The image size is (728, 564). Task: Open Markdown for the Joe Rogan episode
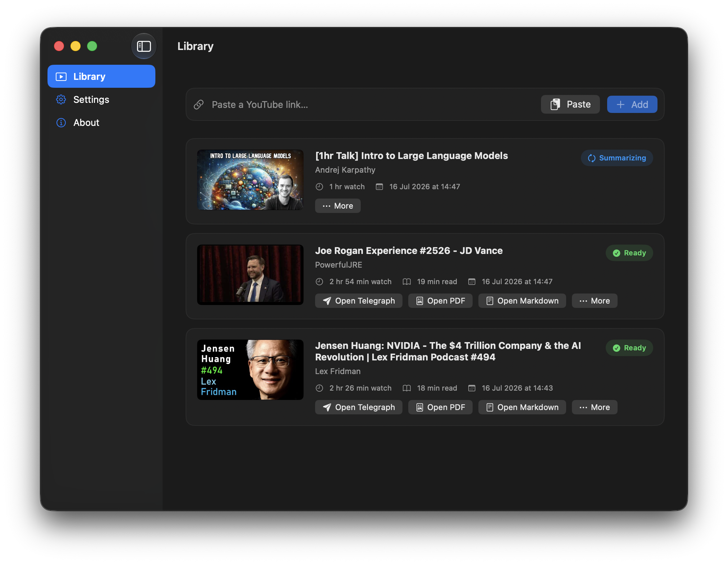[x=522, y=301]
